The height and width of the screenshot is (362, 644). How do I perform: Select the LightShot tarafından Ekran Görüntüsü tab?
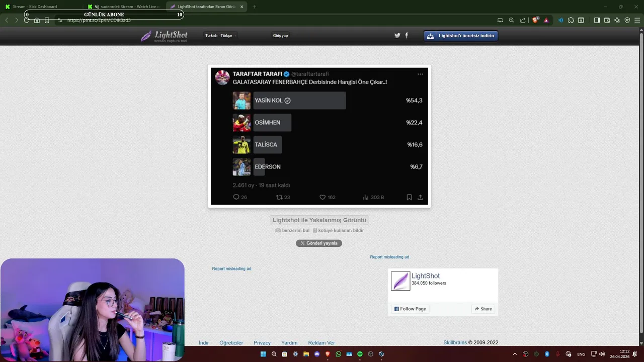[x=207, y=7]
